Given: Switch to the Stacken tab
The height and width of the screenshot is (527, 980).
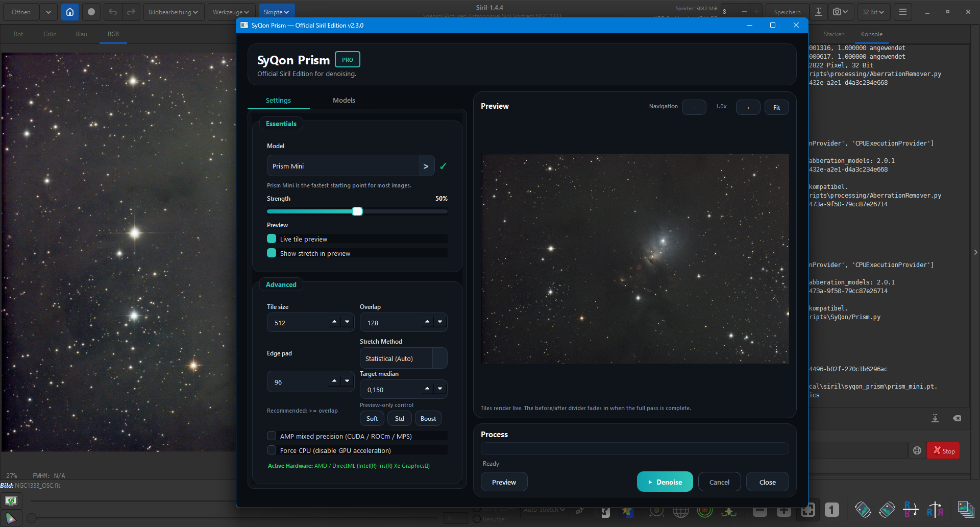Looking at the screenshot, I should pos(834,34).
